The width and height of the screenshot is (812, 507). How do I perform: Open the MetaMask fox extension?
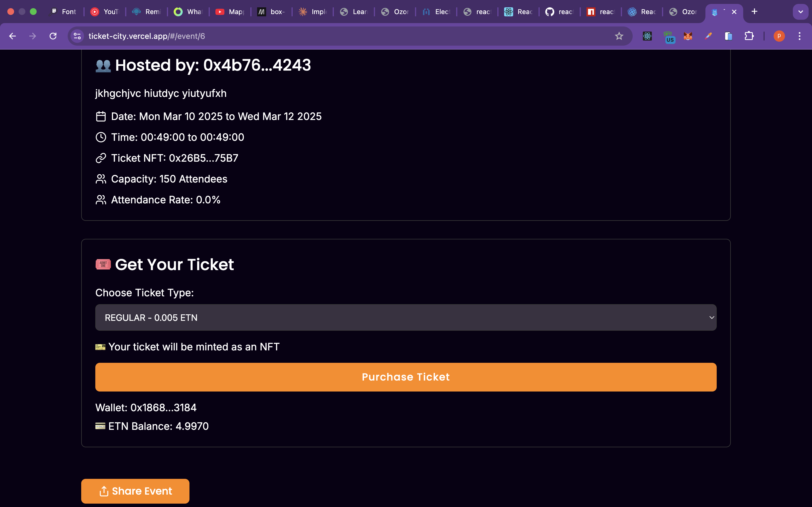click(688, 36)
